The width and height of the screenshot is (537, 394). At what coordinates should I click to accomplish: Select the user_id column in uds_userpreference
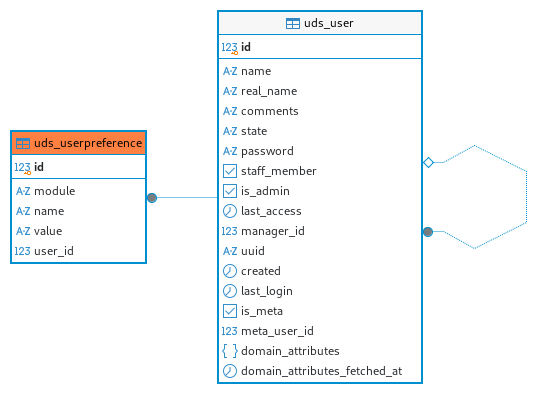pos(79,251)
